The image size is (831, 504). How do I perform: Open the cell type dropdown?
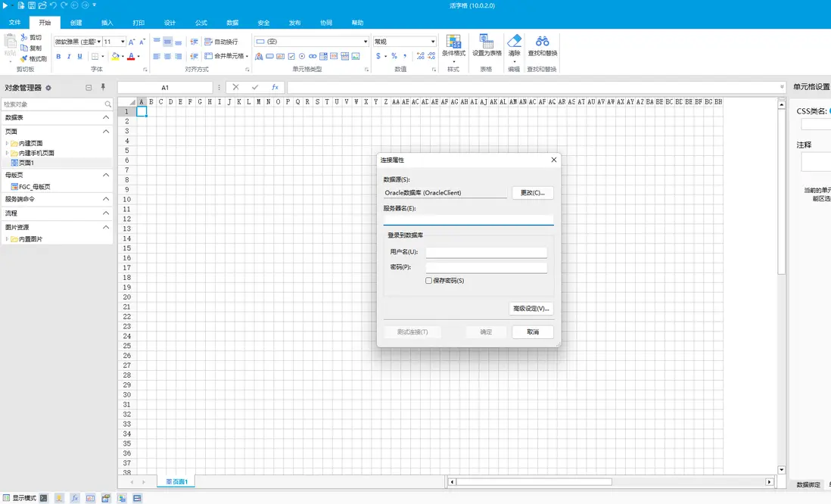pos(365,42)
